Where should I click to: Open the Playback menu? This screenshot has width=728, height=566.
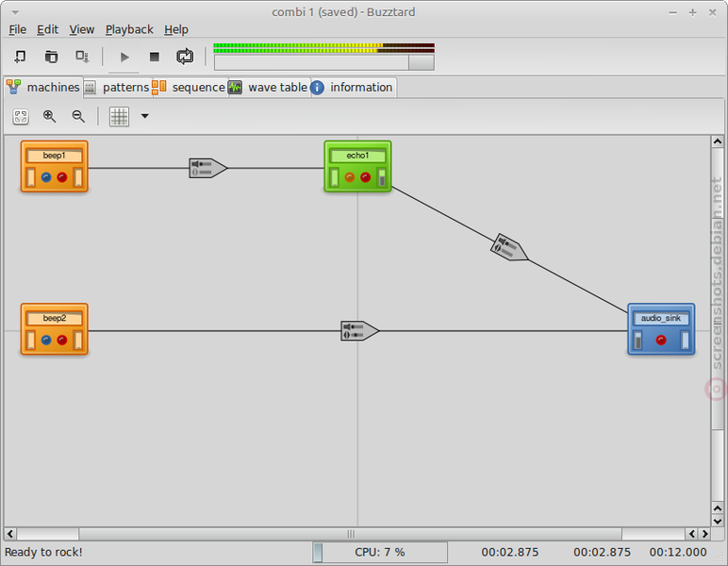(x=129, y=30)
